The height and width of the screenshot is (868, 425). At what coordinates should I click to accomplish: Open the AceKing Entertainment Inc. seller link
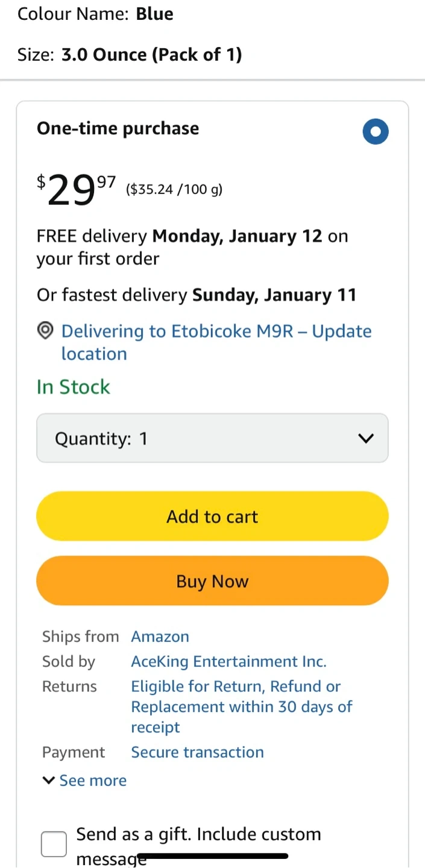(228, 661)
